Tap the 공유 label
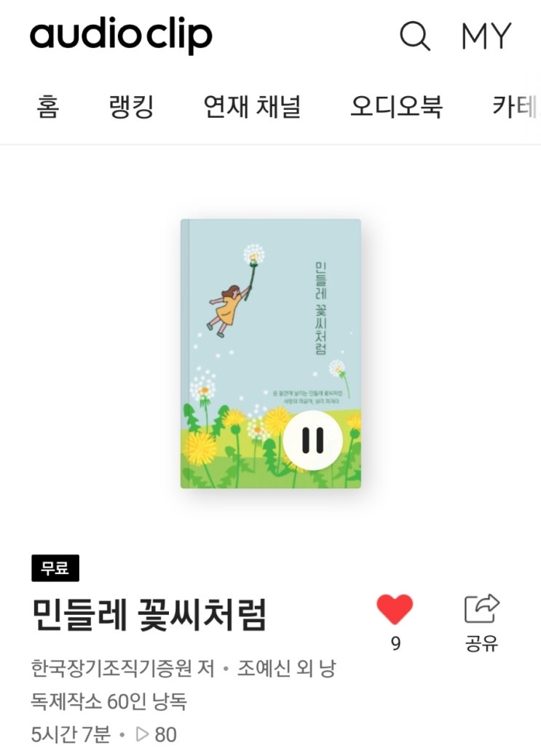 (481, 644)
